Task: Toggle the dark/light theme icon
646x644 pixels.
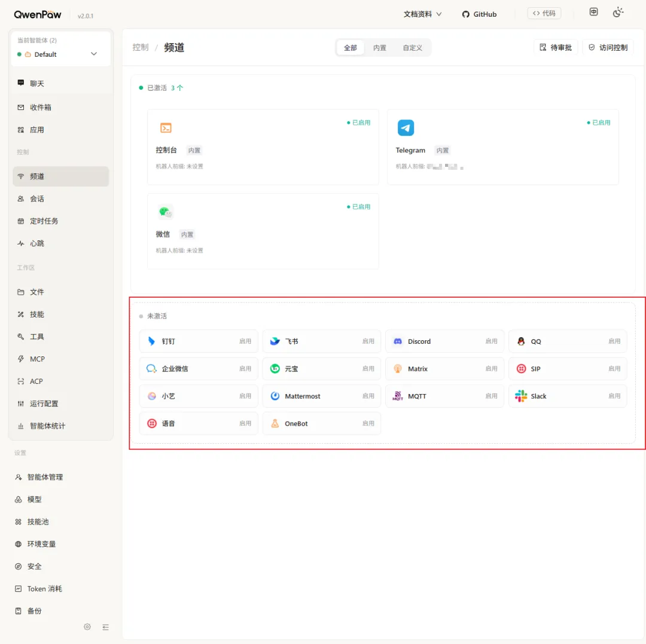Action: coord(617,13)
